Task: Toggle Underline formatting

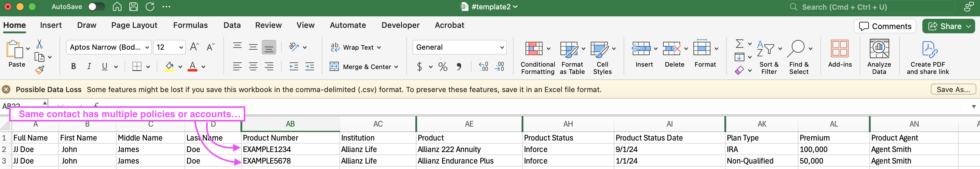Action: (105, 66)
